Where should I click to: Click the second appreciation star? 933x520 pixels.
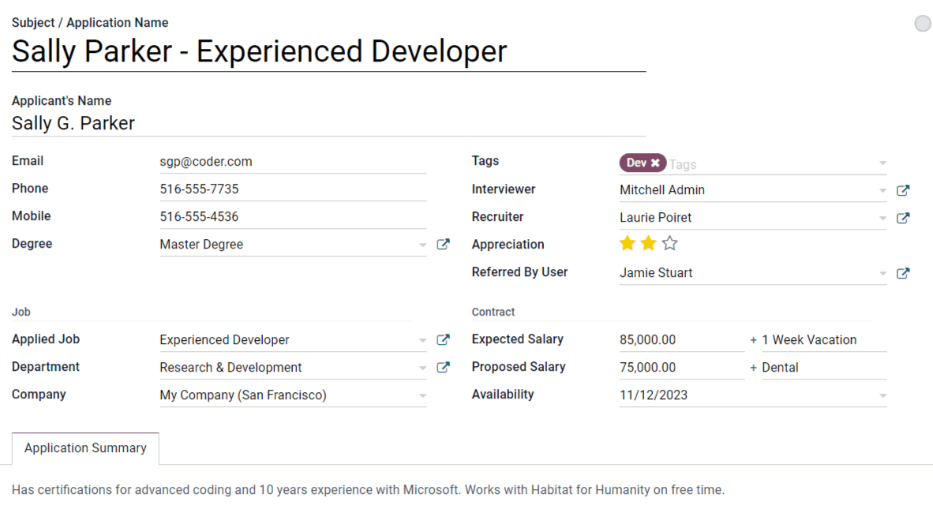[648, 244]
